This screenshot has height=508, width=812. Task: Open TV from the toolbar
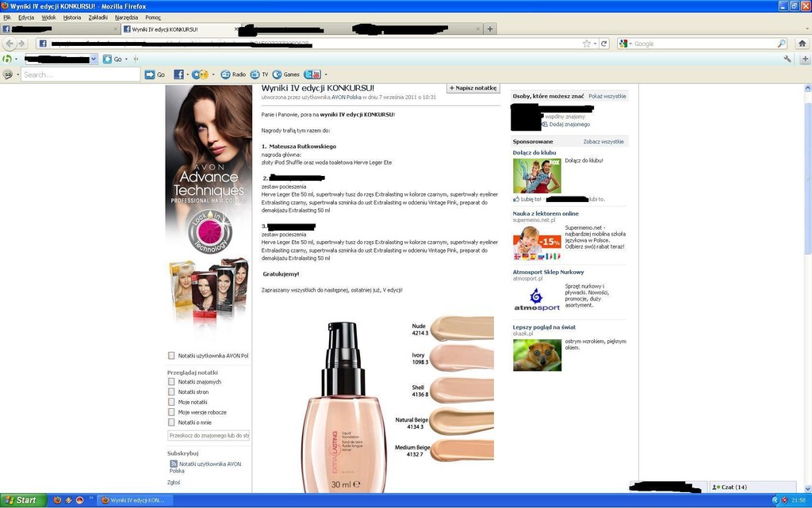(259, 74)
